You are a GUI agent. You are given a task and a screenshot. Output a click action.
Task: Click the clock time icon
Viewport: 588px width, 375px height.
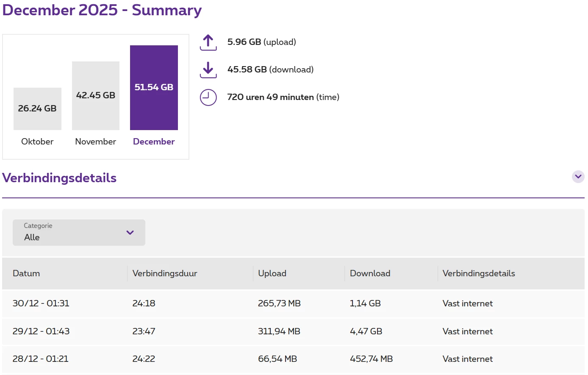coord(208,97)
